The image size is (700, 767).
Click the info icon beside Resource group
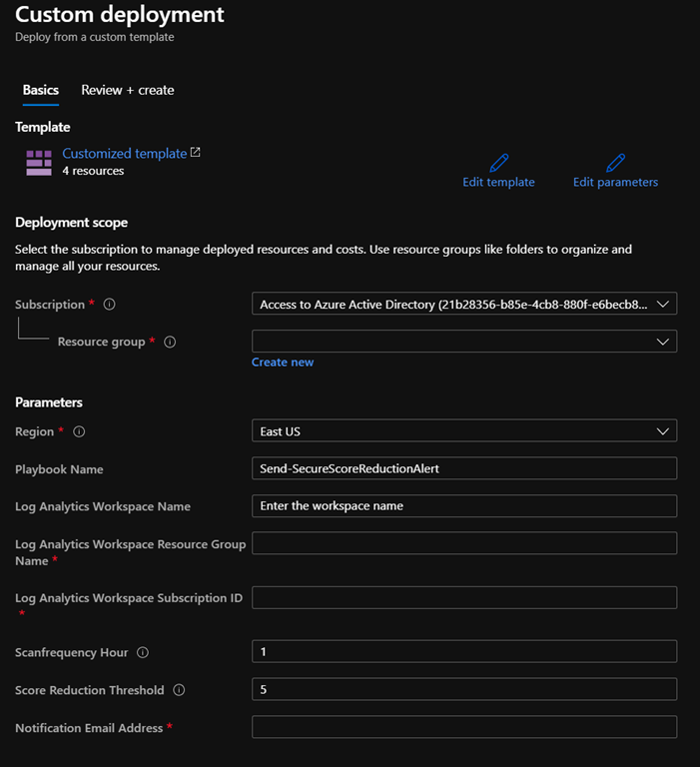pos(170,342)
